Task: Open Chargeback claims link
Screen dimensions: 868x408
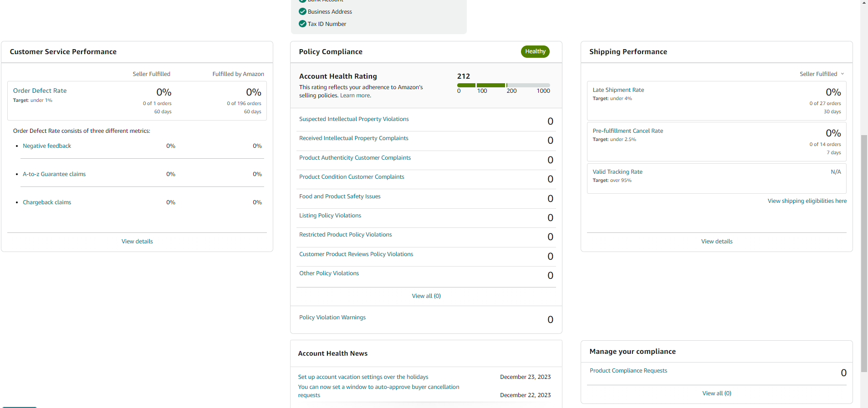Action: tap(47, 202)
